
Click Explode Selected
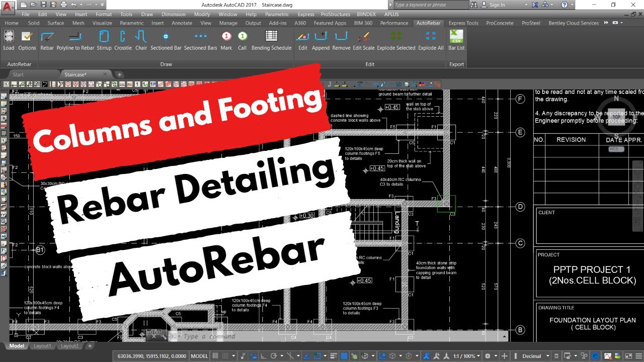396,40
